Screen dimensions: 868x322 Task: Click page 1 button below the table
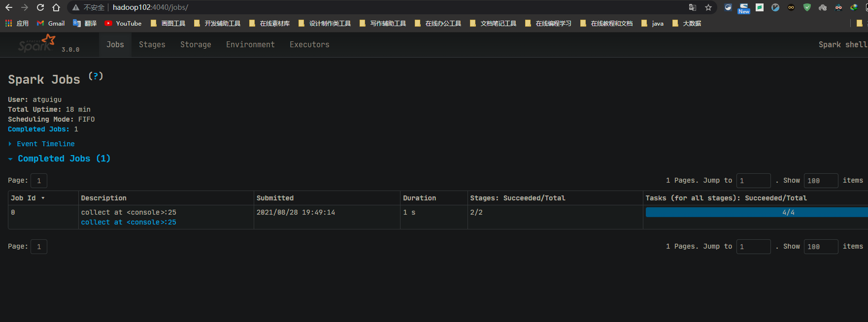(39, 247)
